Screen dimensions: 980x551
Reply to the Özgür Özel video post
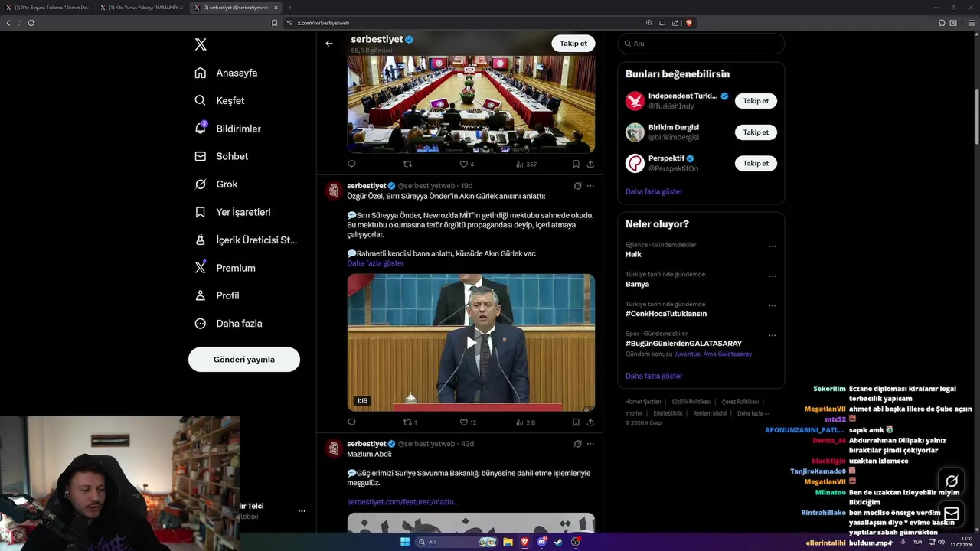coord(351,422)
